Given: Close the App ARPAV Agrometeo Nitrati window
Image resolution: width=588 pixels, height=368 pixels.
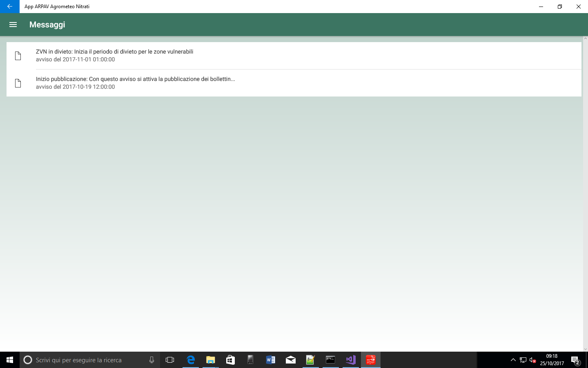Looking at the screenshot, I should coord(579,7).
